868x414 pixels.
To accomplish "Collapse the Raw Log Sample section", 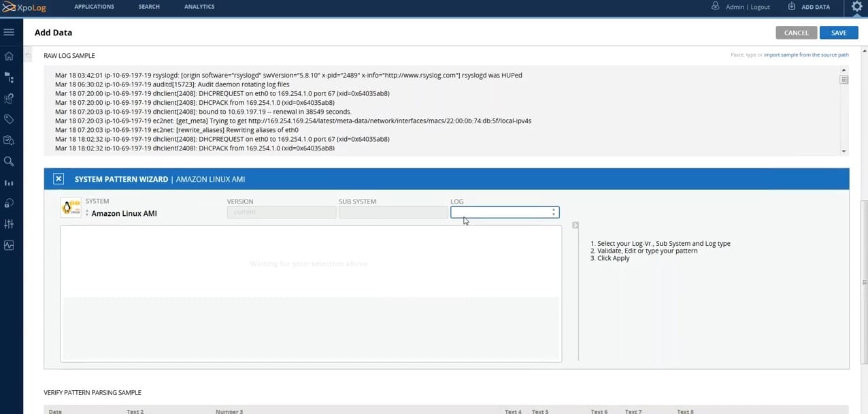I will click(x=29, y=56).
